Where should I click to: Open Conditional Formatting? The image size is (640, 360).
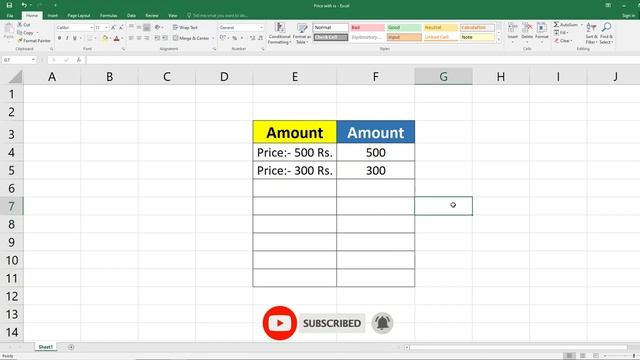(280, 33)
